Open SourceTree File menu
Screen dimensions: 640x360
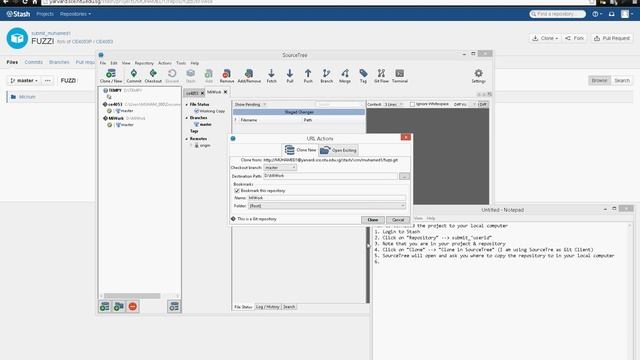coord(103,63)
